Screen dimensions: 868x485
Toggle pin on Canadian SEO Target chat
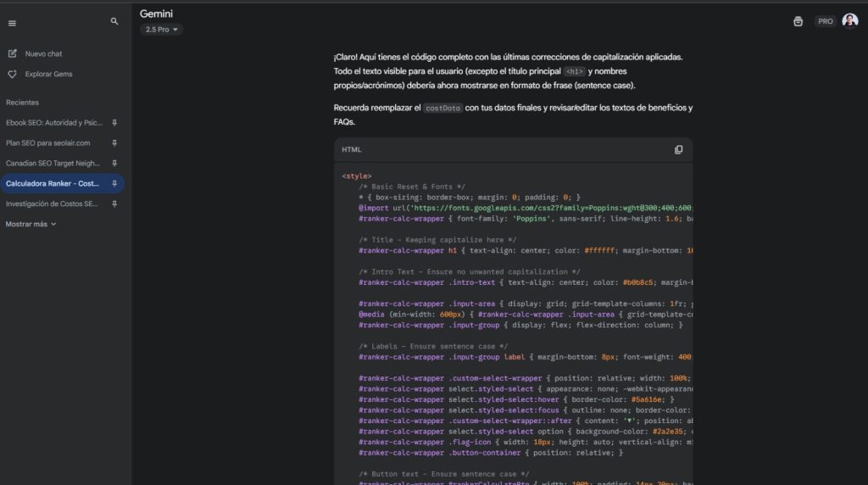click(114, 164)
